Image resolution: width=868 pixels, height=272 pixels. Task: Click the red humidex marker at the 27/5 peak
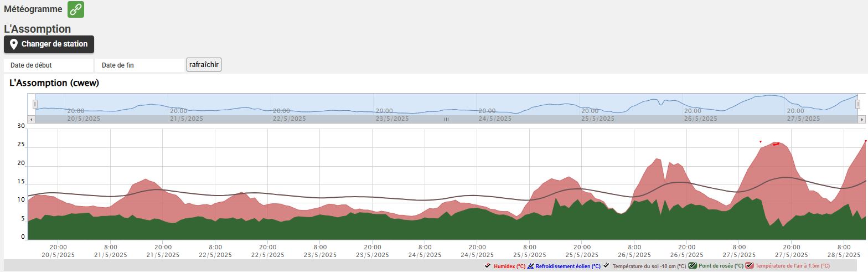click(776, 143)
